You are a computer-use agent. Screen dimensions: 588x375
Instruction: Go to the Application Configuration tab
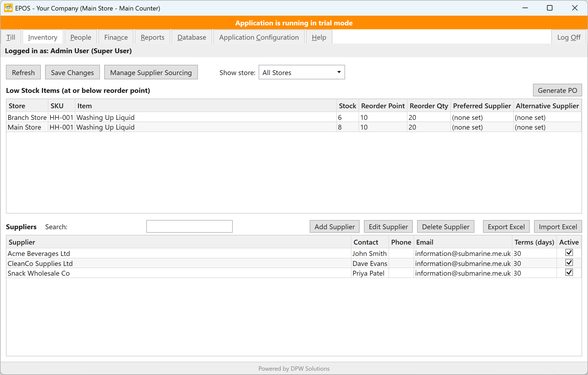pos(259,37)
